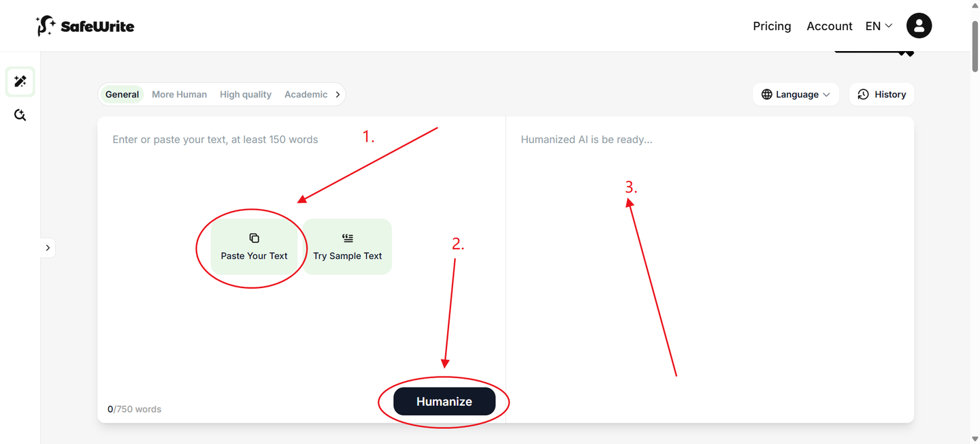The width and height of the screenshot is (980, 444).
Task: Expand the left sidebar panel arrow
Action: point(48,247)
